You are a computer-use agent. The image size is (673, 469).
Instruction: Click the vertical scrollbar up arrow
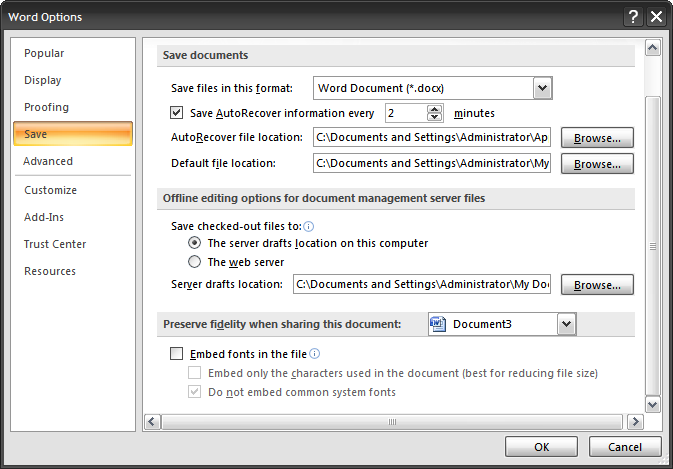pyautogui.click(x=652, y=48)
